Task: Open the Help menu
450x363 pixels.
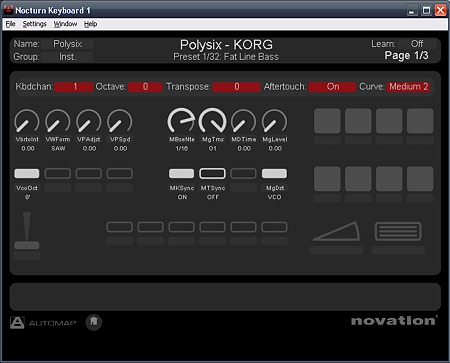Action: (x=90, y=24)
